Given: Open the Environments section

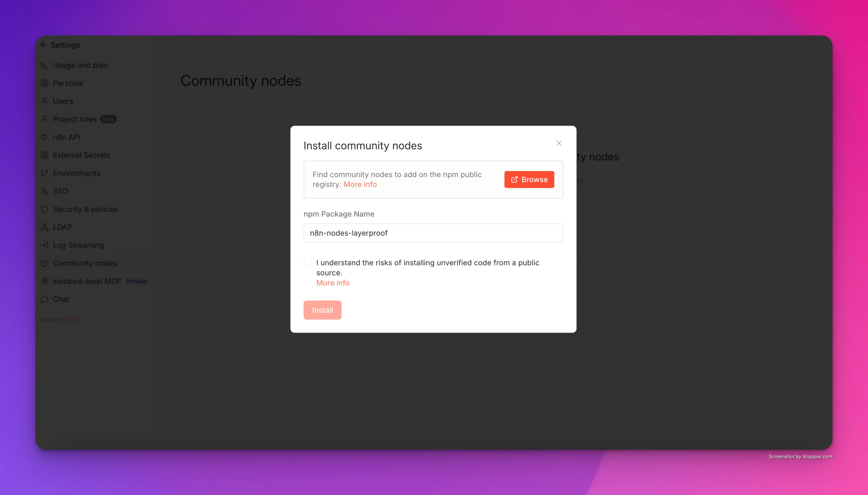Looking at the screenshot, I should (x=77, y=173).
